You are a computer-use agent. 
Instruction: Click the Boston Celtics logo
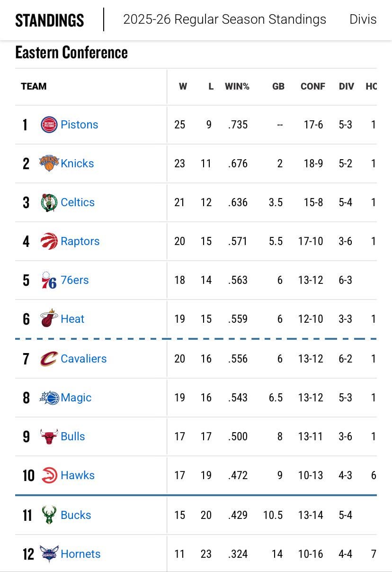click(x=49, y=202)
